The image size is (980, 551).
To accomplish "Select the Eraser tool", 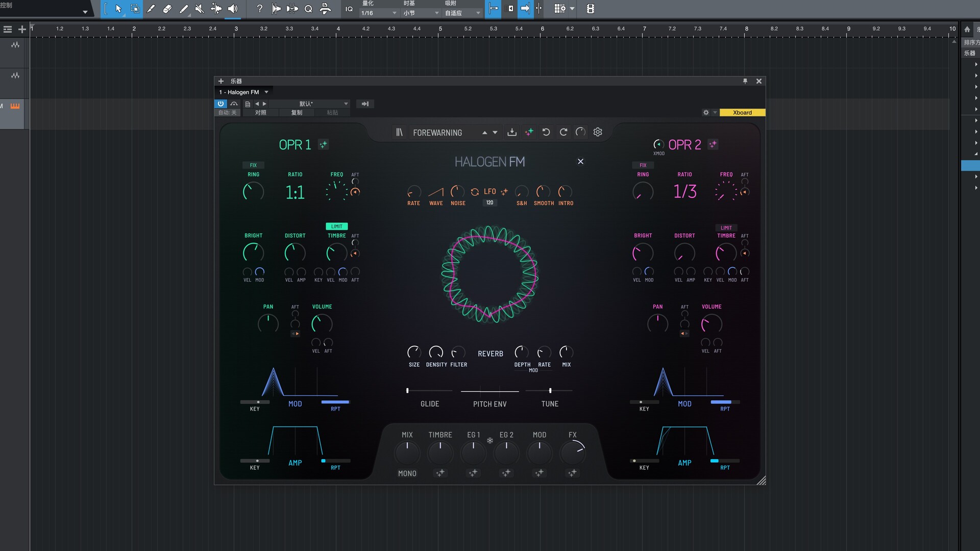I will [x=167, y=9].
